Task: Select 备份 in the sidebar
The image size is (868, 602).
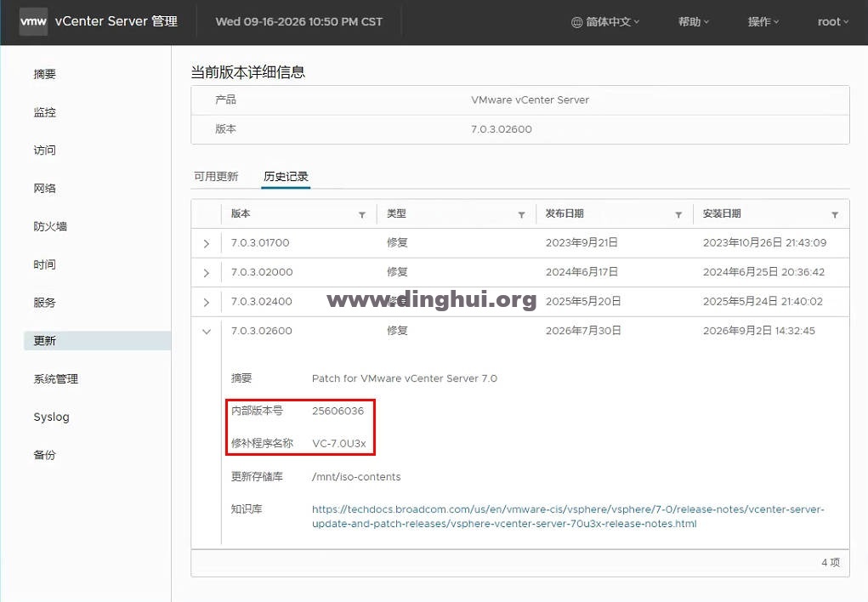Action: pyautogui.click(x=44, y=455)
